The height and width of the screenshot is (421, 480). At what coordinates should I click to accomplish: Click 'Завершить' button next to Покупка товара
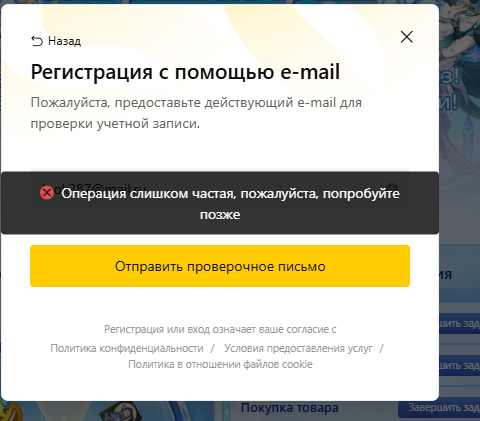(x=439, y=407)
